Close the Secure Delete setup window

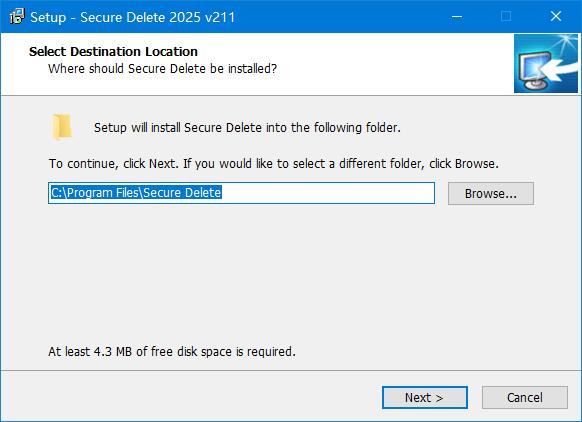(x=556, y=16)
